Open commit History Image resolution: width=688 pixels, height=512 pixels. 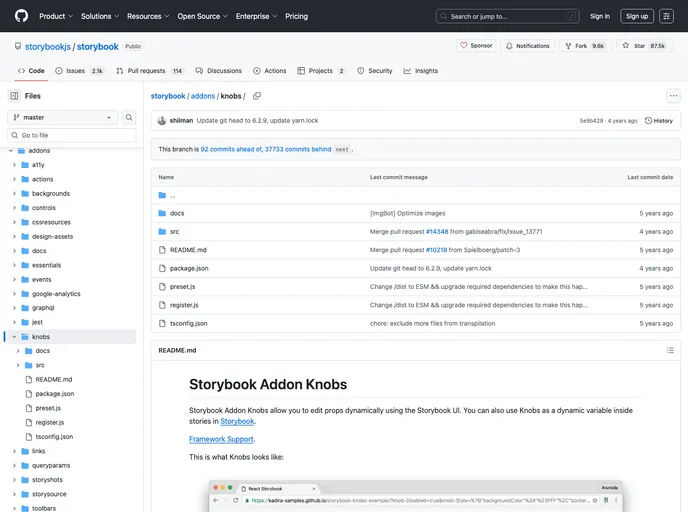(659, 121)
